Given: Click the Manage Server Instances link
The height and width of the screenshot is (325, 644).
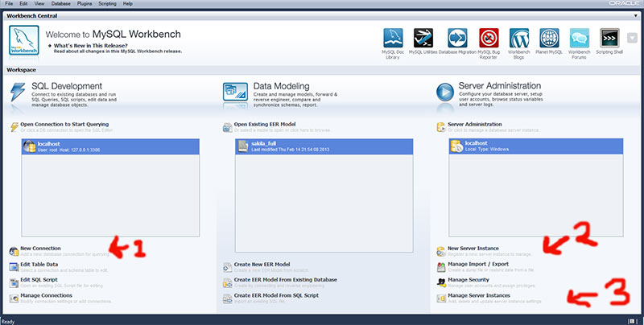Looking at the screenshot, I should 479,295.
